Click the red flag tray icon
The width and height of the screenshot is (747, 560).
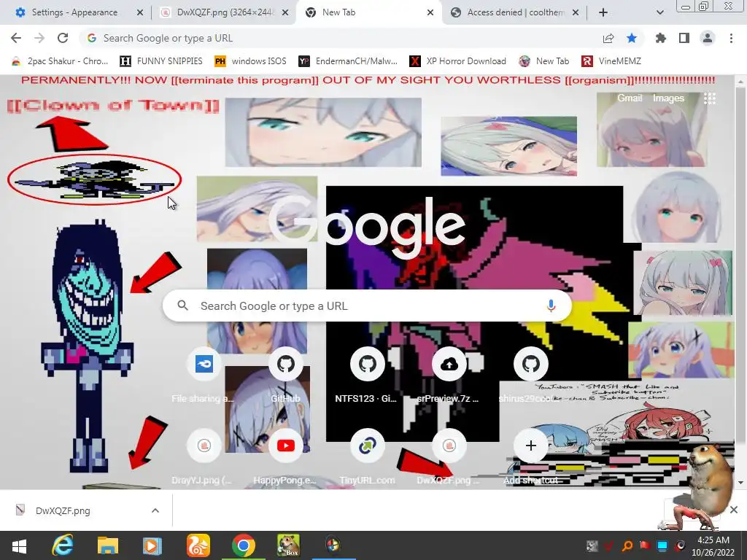click(x=645, y=545)
